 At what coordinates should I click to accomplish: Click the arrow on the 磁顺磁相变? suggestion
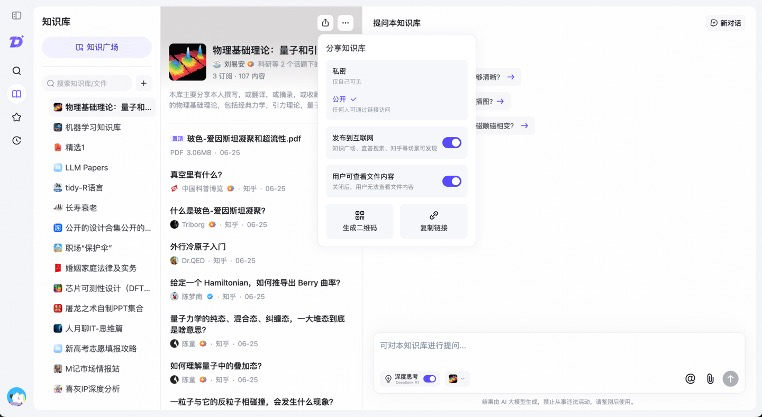tap(524, 125)
